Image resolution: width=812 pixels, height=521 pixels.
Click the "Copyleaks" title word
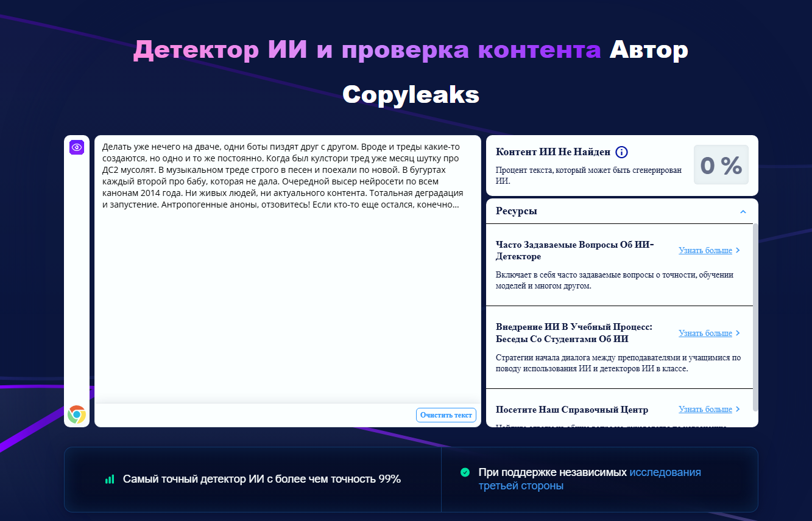click(x=411, y=94)
